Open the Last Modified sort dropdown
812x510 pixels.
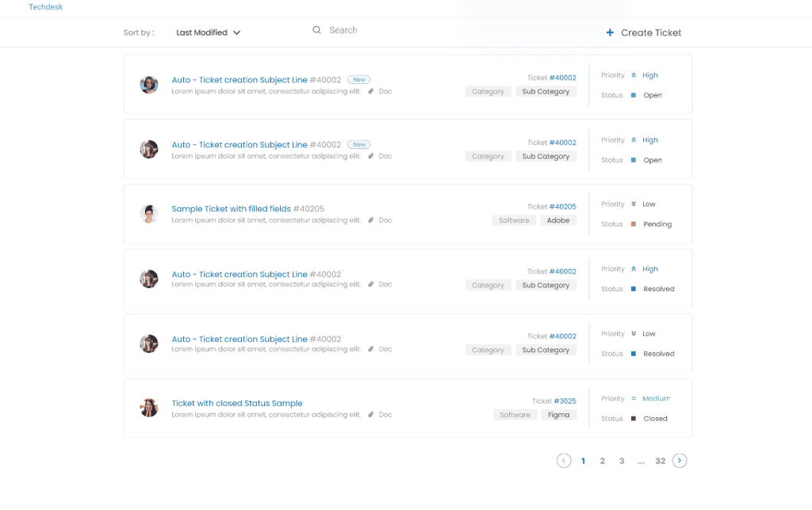point(201,33)
